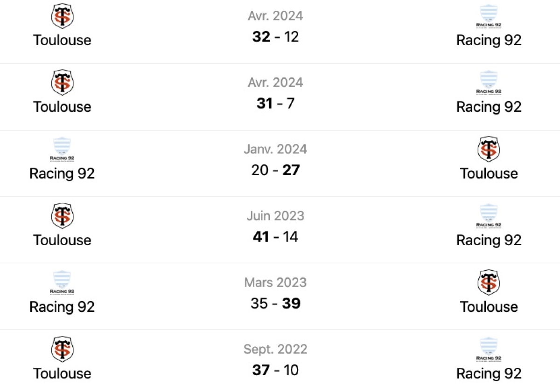The width and height of the screenshot is (560, 392).
Task: Click Toulouse logo in the Mars 2023 match
Action: point(489,282)
